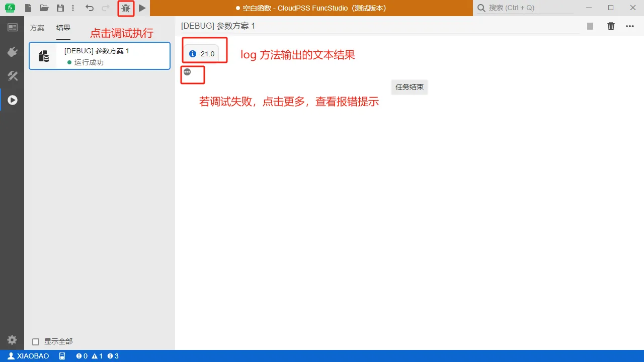This screenshot has width=644, height=362.
Task: Click the 21.0 log info message
Action: (x=201, y=54)
